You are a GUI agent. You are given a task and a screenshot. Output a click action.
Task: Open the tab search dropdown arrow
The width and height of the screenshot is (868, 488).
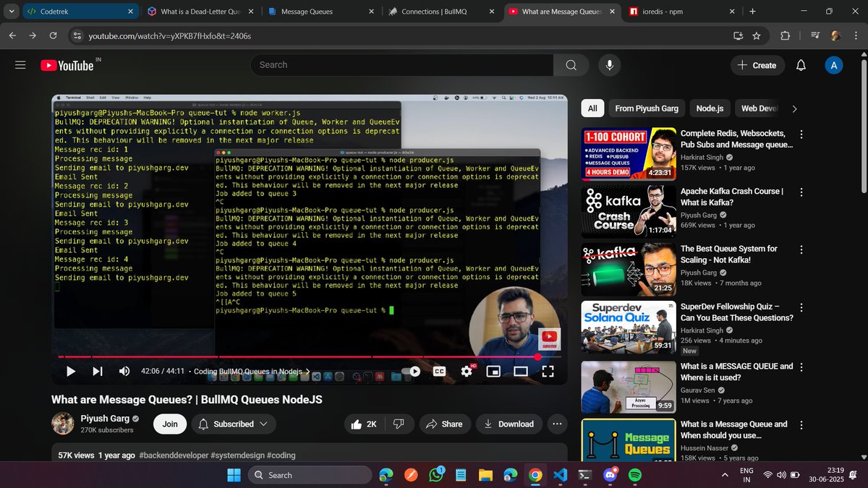click(x=10, y=12)
